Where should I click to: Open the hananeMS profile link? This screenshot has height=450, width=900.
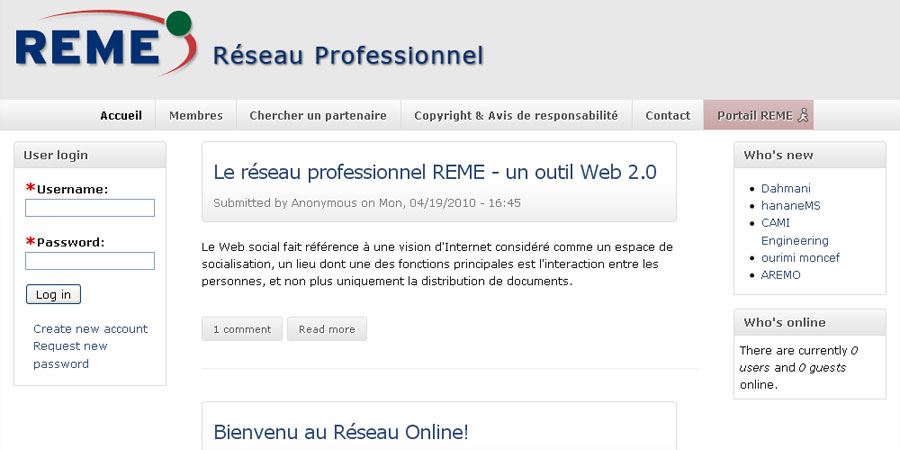pos(790,205)
